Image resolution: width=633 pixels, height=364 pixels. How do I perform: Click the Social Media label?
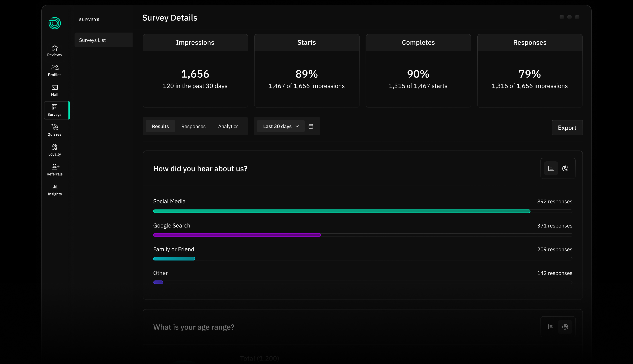pos(169,202)
